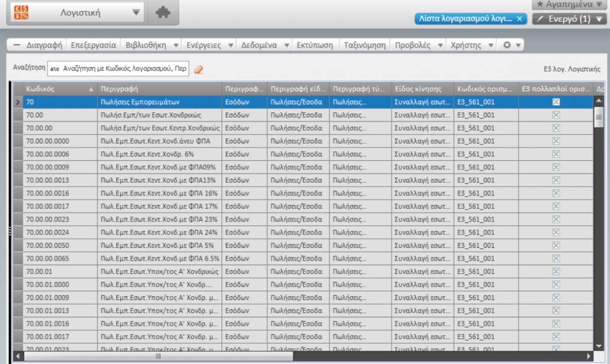
Task: Click the Λογιστική module logo icon
Action: [21, 13]
